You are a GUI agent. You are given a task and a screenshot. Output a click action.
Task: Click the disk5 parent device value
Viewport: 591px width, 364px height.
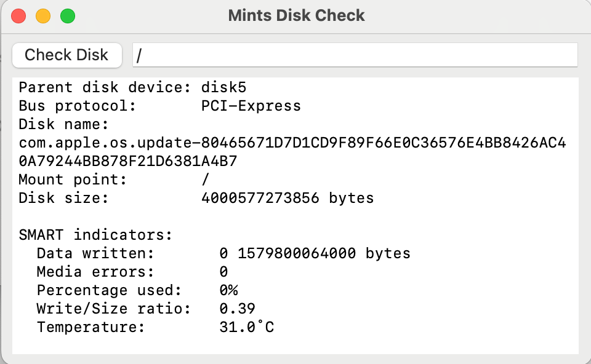click(x=224, y=87)
